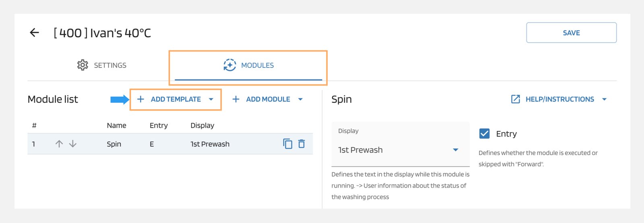Screen dimensions: 644x223
Task: Click the back arrow icon
Action: pos(35,33)
